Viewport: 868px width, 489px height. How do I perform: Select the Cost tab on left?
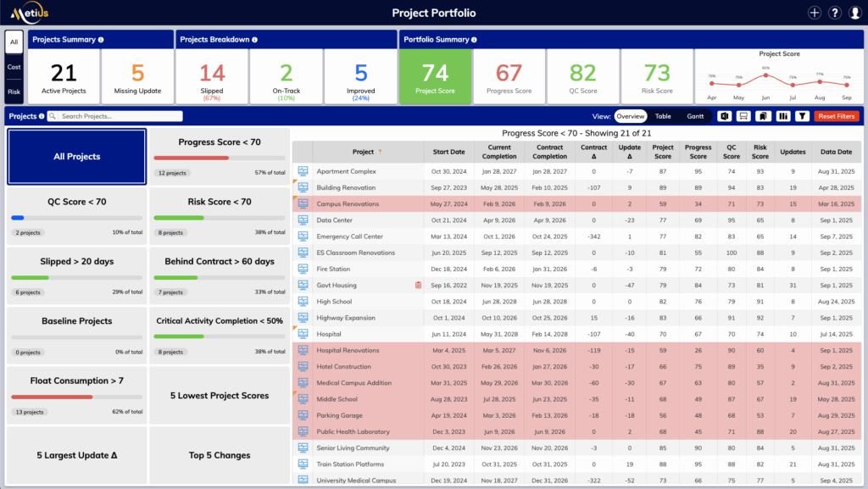[x=14, y=66]
